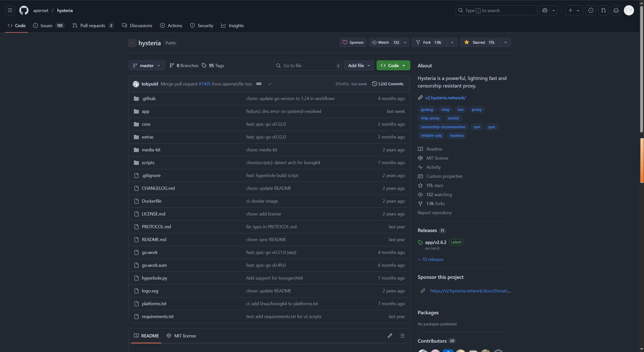Click apernet owner breadcrumb
The image size is (644, 352).
coord(41,11)
